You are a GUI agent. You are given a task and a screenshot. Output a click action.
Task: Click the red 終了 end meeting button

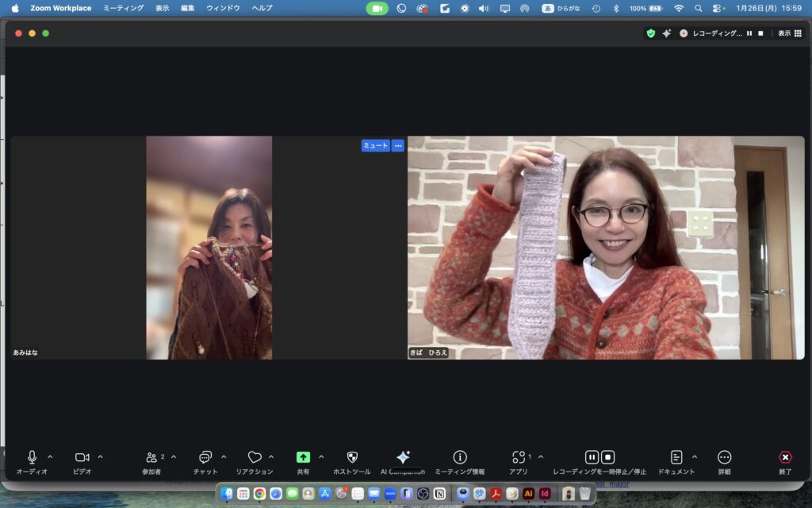pyautogui.click(x=785, y=457)
